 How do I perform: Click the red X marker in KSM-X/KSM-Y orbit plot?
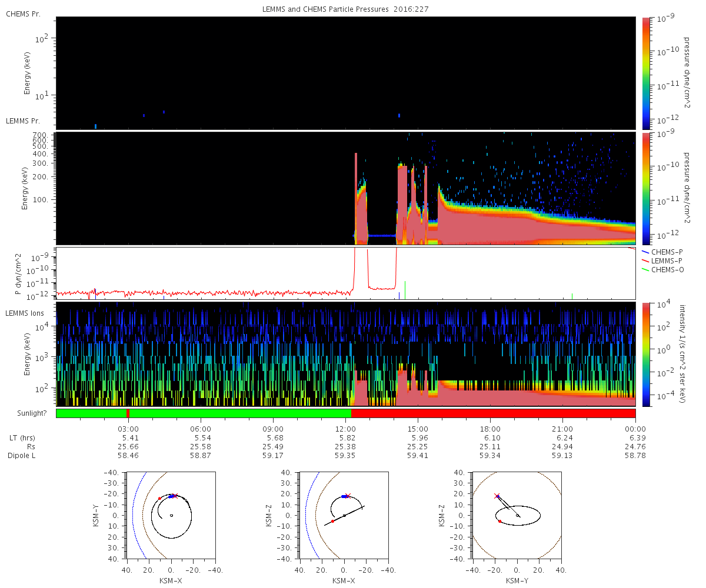point(175,496)
